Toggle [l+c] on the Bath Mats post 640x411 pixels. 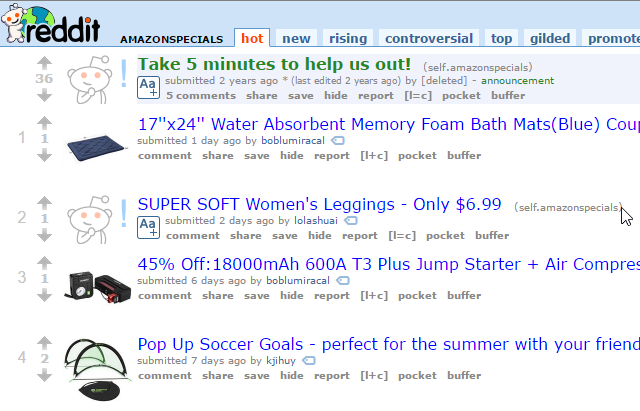374,156
